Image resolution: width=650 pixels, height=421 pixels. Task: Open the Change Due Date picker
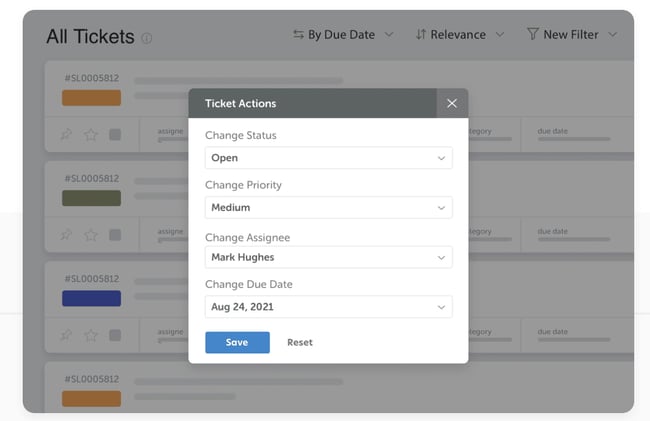(x=328, y=307)
